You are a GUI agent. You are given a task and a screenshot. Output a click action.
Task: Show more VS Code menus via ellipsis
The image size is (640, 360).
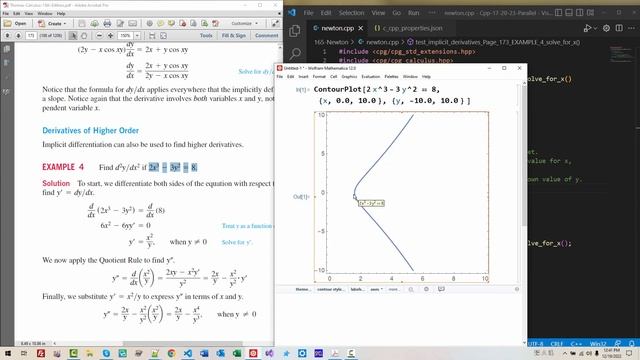coord(431,13)
